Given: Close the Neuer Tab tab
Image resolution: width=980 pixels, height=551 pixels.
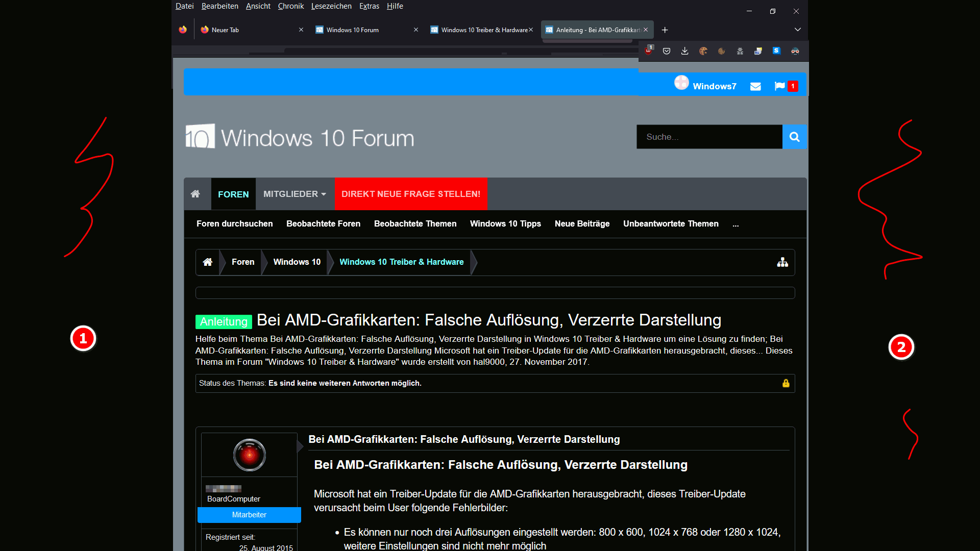Looking at the screenshot, I should (301, 30).
